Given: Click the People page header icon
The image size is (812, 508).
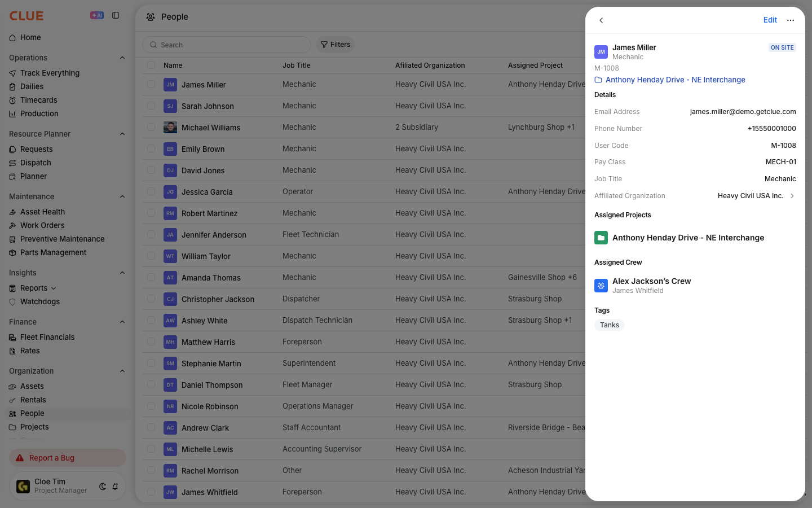Looking at the screenshot, I should click(x=151, y=17).
